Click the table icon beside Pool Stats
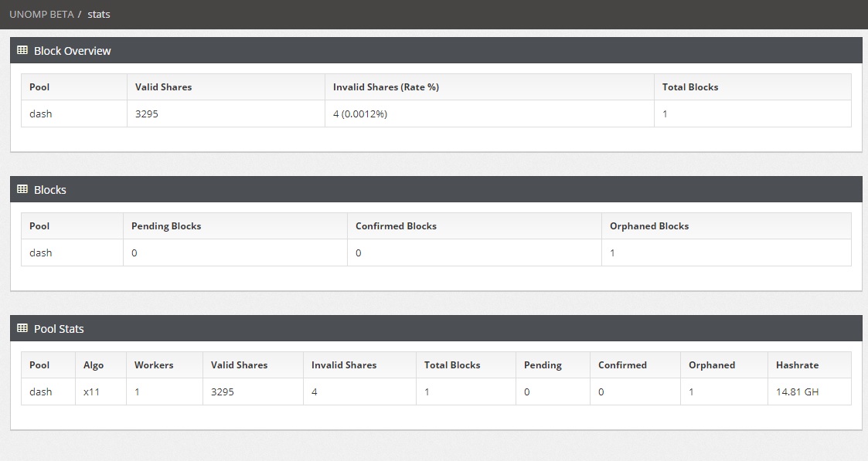Viewport: 868px width, 461px height. (22, 328)
